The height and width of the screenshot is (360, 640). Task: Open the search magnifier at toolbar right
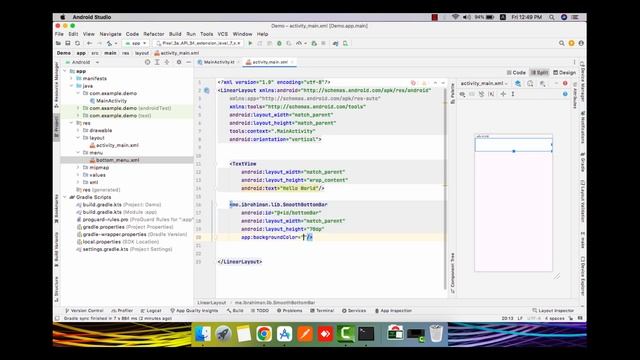[x=562, y=43]
